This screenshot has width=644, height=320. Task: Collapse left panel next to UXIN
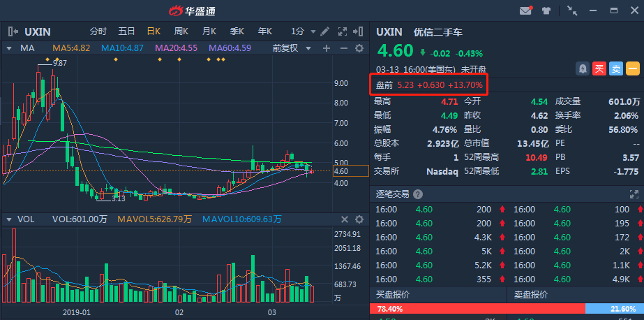click(13, 31)
